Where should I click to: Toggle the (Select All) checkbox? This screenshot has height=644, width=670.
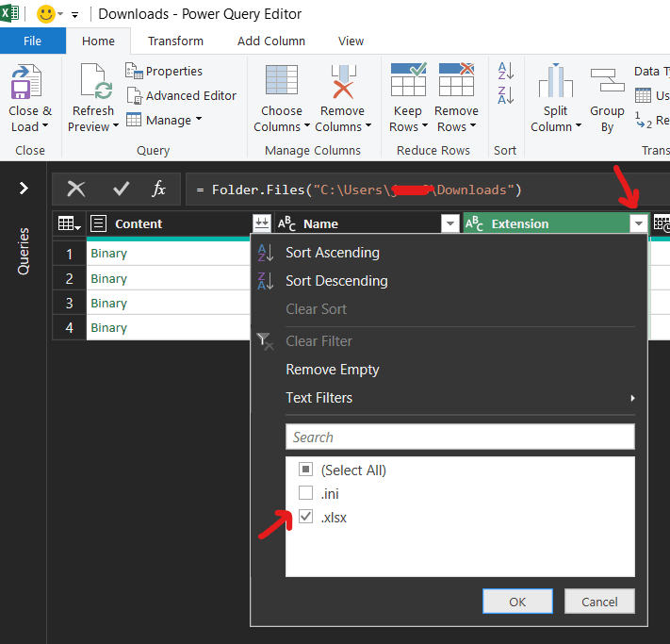pos(305,470)
